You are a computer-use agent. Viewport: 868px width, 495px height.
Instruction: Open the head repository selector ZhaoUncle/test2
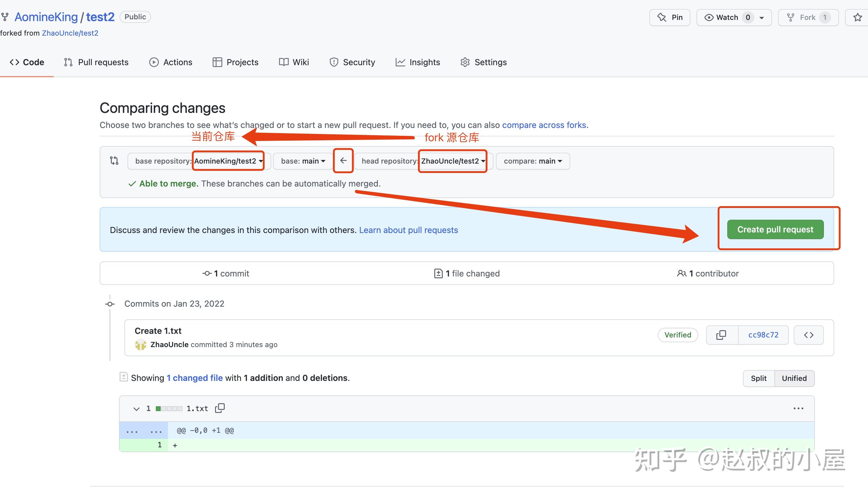(x=452, y=161)
